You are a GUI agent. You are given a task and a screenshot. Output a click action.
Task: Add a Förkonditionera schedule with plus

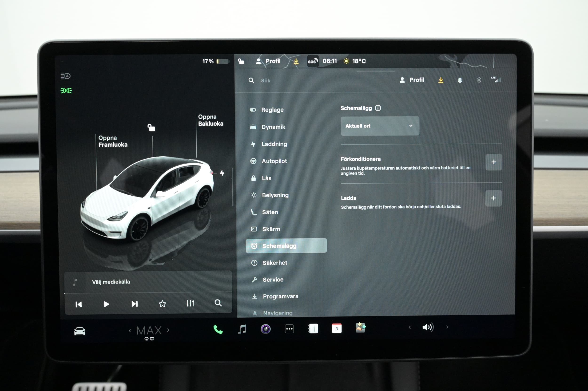click(x=493, y=162)
